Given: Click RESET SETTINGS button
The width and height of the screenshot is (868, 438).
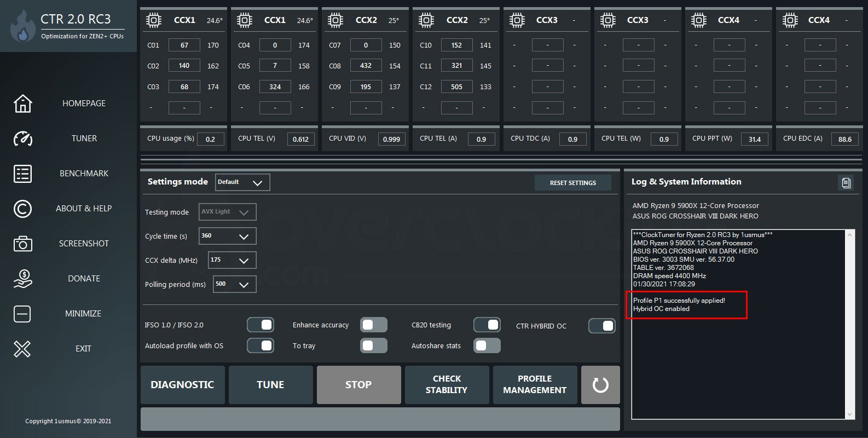Looking at the screenshot, I should [x=573, y=183].
